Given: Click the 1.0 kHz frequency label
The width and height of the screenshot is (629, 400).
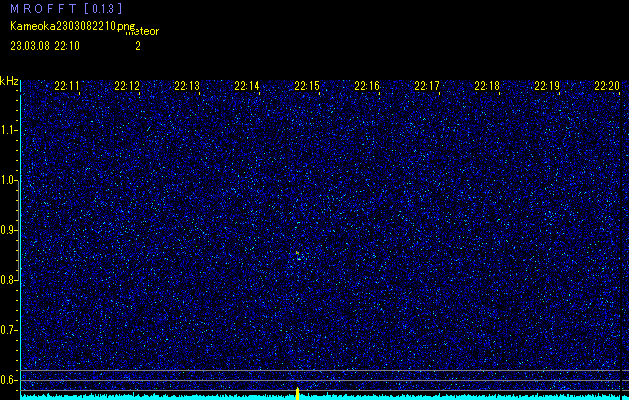Looking at the screenshot, I should pyautogui.click(x=9, y=180).
